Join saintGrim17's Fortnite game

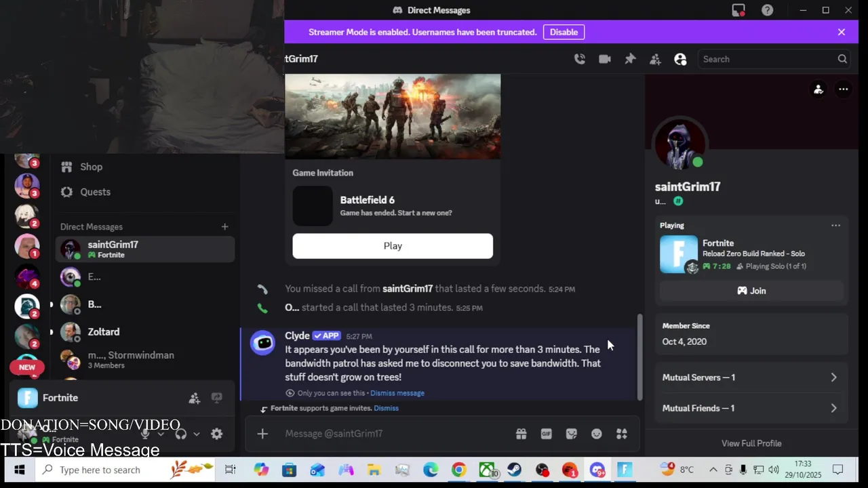point(751,291)
